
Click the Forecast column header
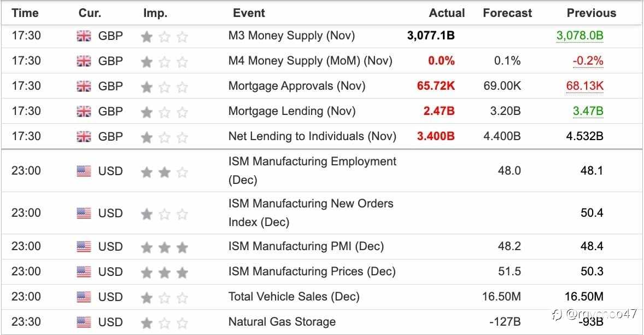click(507, 13)
